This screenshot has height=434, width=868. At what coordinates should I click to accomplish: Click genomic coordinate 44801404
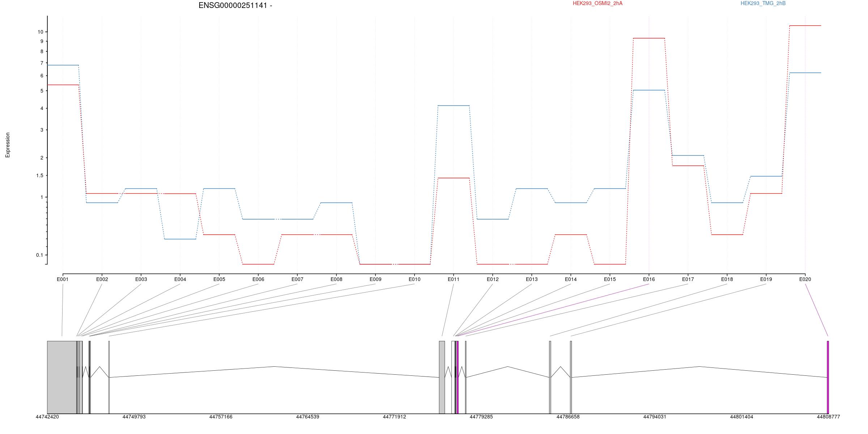[741, 417]
